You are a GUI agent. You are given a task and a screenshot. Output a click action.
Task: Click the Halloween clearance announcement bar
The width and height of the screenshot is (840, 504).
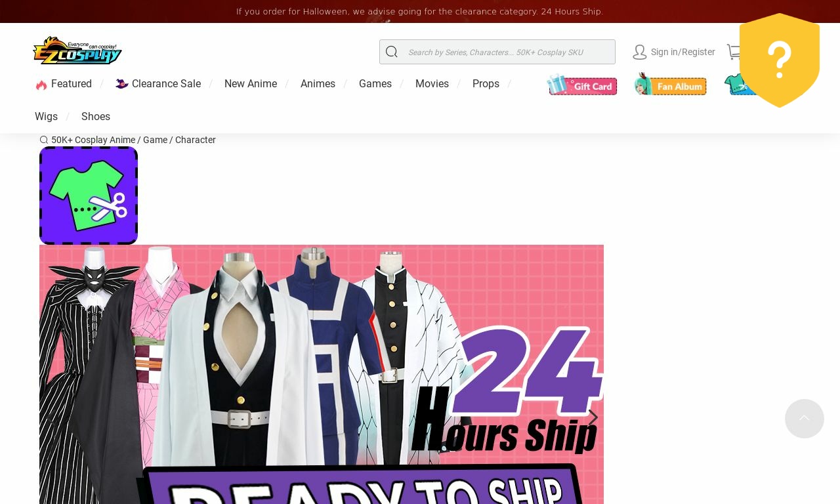[x=420, y=12]
